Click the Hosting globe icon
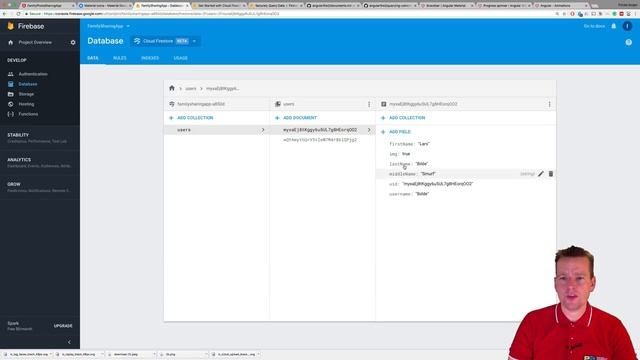 point(11,104)
